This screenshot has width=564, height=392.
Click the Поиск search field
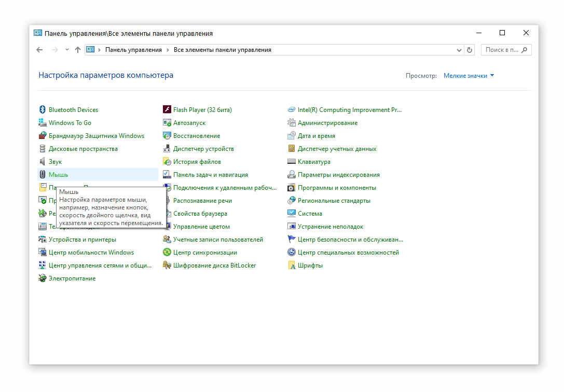(x=506, y=50)
